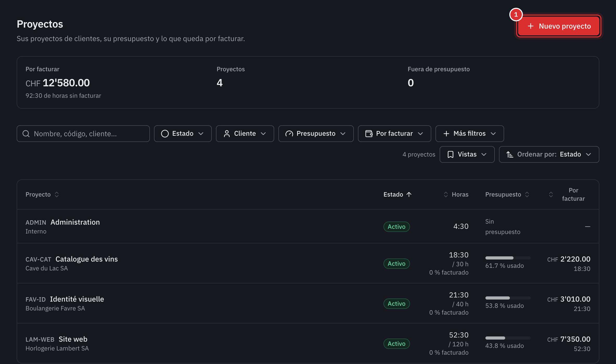This screenshot has height=364, width=616.
Task: Click the 43.8 % usado progress bar
Action: (x=508, y=338)
